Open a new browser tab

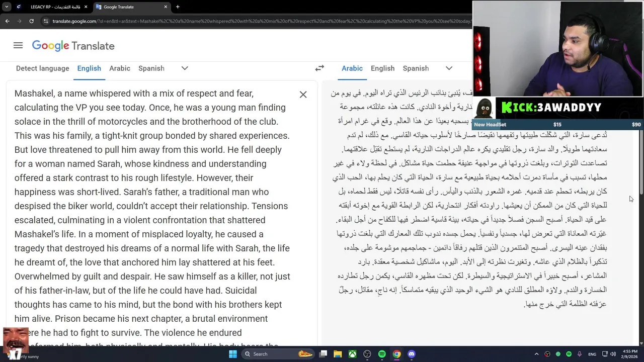[178, 7]
